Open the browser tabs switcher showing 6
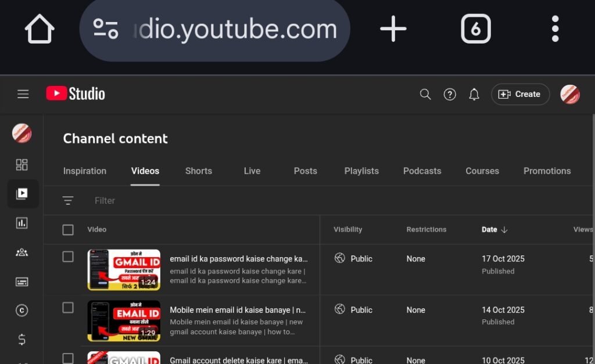This screenshot has width=595, height=364. tap(476, 28)
